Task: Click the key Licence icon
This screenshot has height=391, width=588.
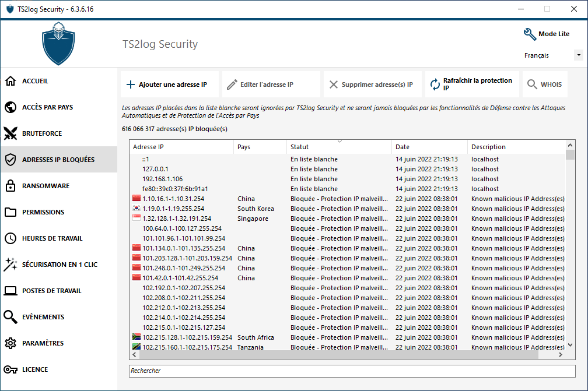Action: pos(10,369)
